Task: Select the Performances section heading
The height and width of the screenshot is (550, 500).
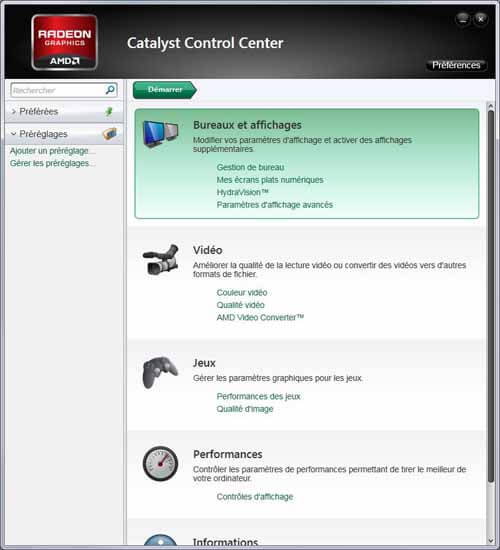Action: (228, 454)
